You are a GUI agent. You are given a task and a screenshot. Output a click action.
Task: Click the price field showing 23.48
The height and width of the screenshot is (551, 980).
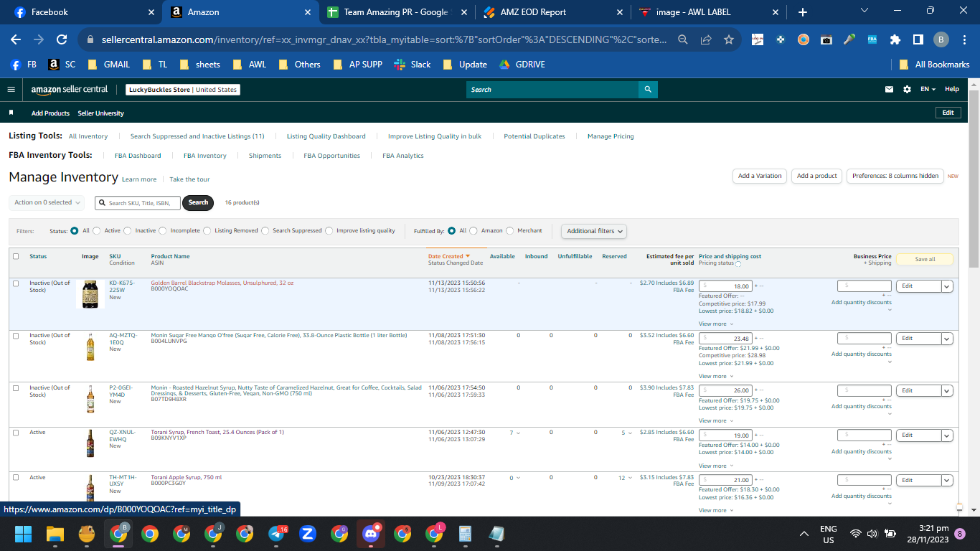coord(725,339)
